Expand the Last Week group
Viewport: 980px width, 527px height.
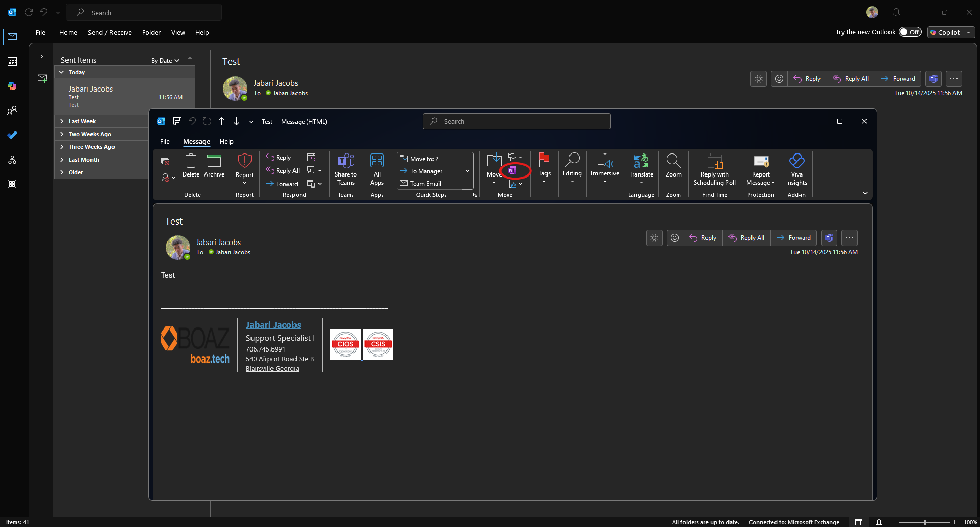coord(62,121)
